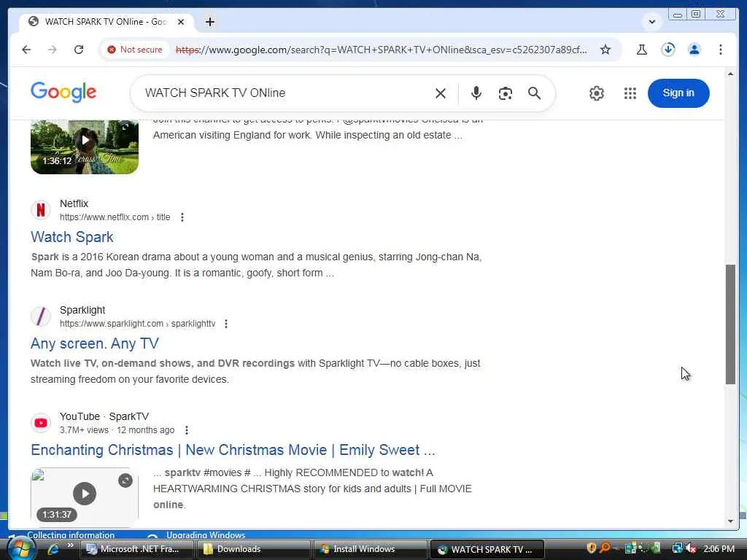Click the scrollbar up arrow
Image resolution: width=747 pixels, height=560 pixels.
730,74
